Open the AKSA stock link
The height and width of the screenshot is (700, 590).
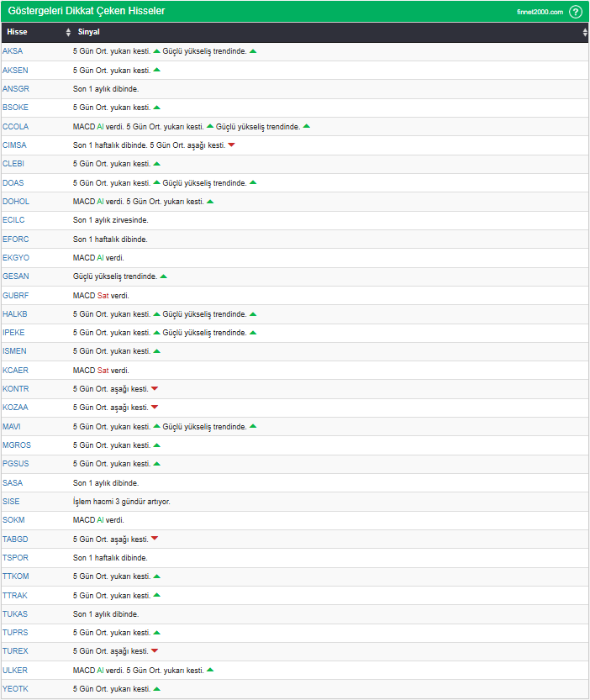(x=13, y=51)
